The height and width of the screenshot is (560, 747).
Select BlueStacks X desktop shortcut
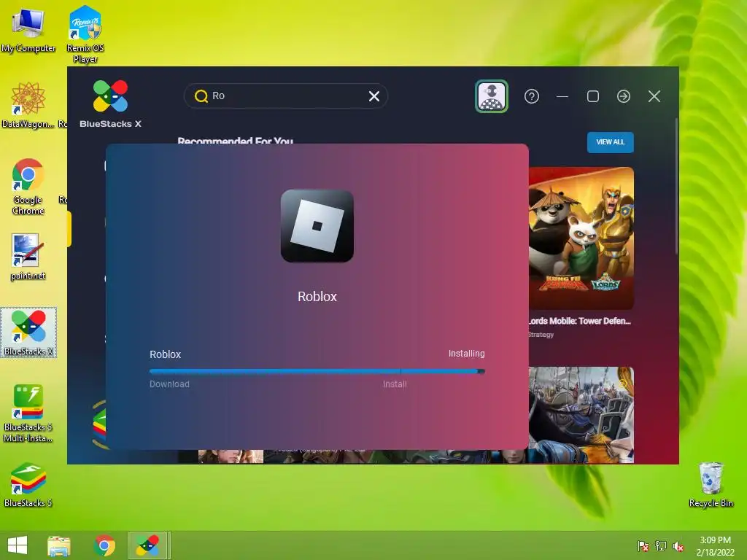[x=28, y=332]
